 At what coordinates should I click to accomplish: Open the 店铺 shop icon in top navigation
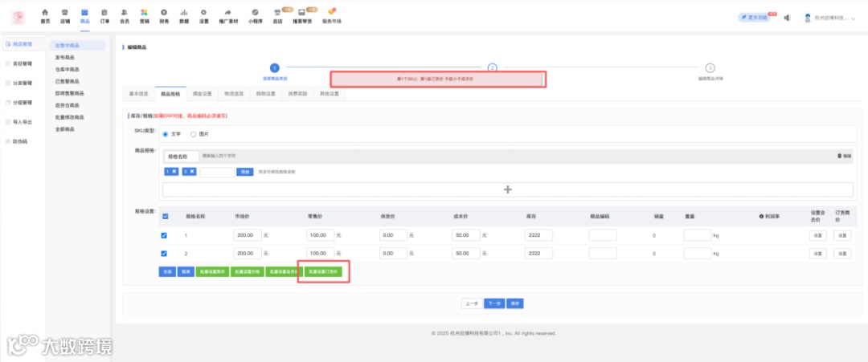tap(65, 11)
